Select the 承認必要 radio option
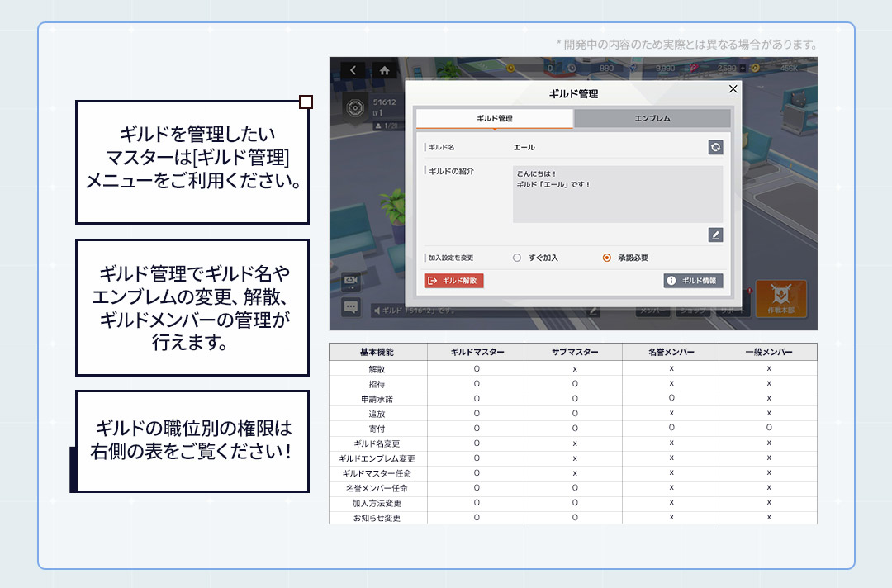Viewport: 892px width, 588px height. (x=607, y=258)
